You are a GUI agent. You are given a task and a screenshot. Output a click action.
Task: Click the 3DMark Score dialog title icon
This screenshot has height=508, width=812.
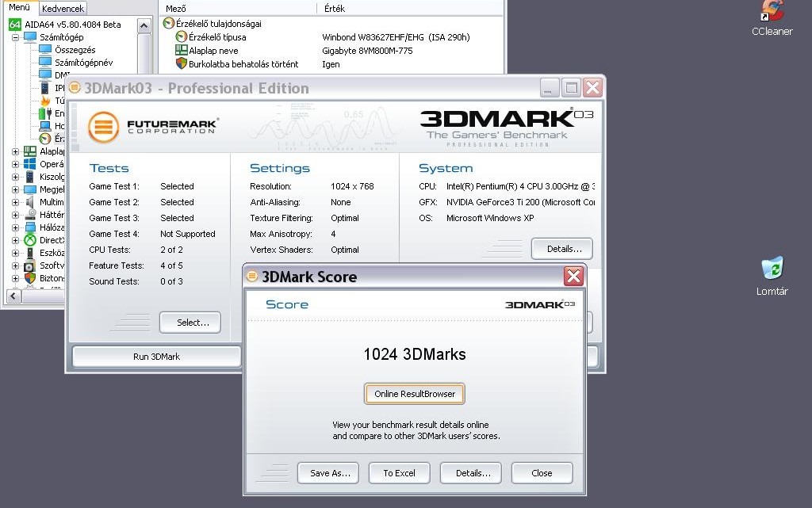[x=252, y=276]
